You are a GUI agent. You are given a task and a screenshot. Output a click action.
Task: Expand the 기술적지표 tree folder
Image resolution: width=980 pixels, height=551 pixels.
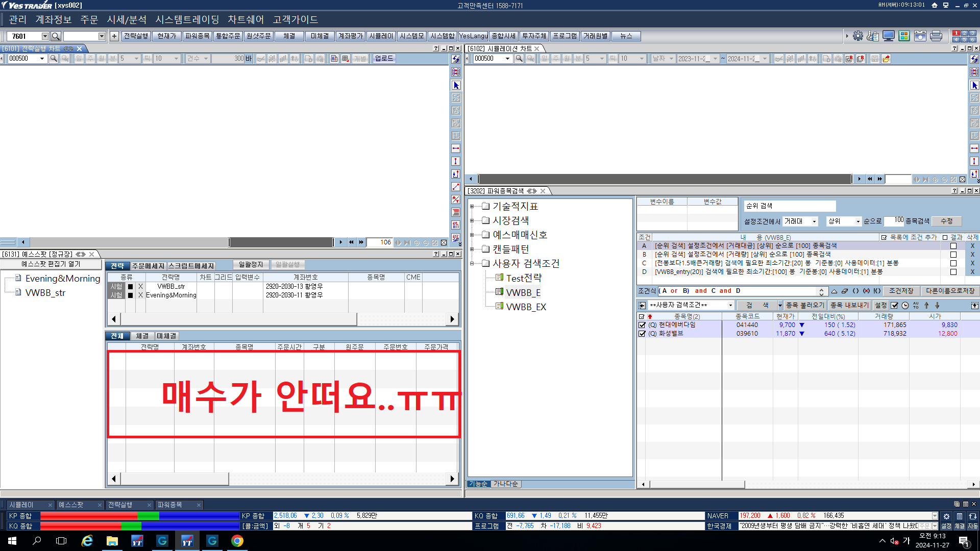(472, 207)
